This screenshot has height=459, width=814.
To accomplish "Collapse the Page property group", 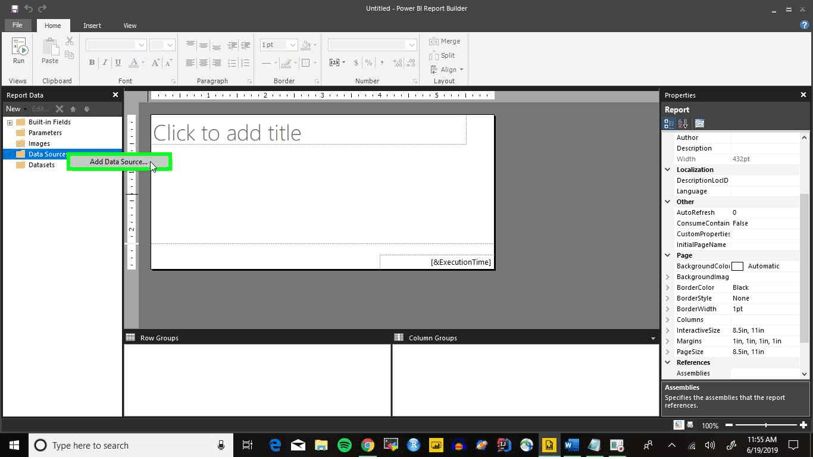I will click(668, 255).
